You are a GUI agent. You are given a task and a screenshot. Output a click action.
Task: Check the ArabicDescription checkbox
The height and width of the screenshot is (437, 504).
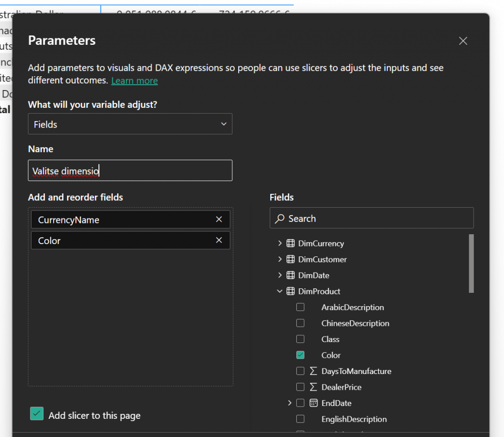300,307
